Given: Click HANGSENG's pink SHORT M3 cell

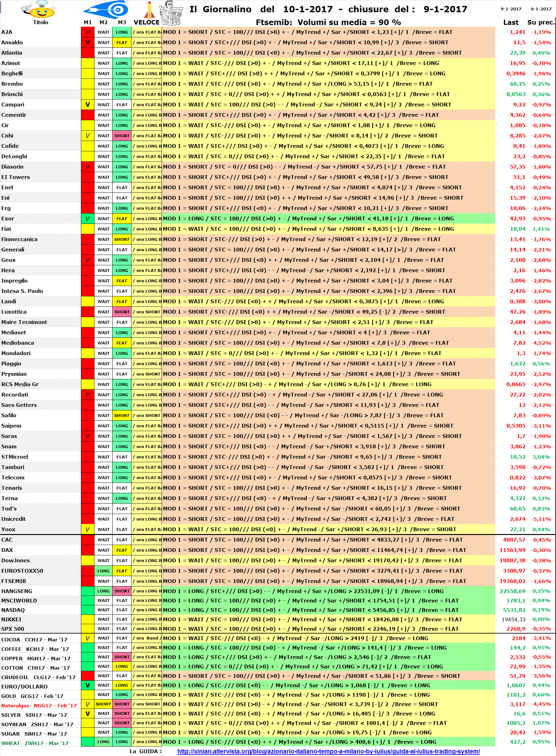Looking at the screenshot, I should [122, 591].
